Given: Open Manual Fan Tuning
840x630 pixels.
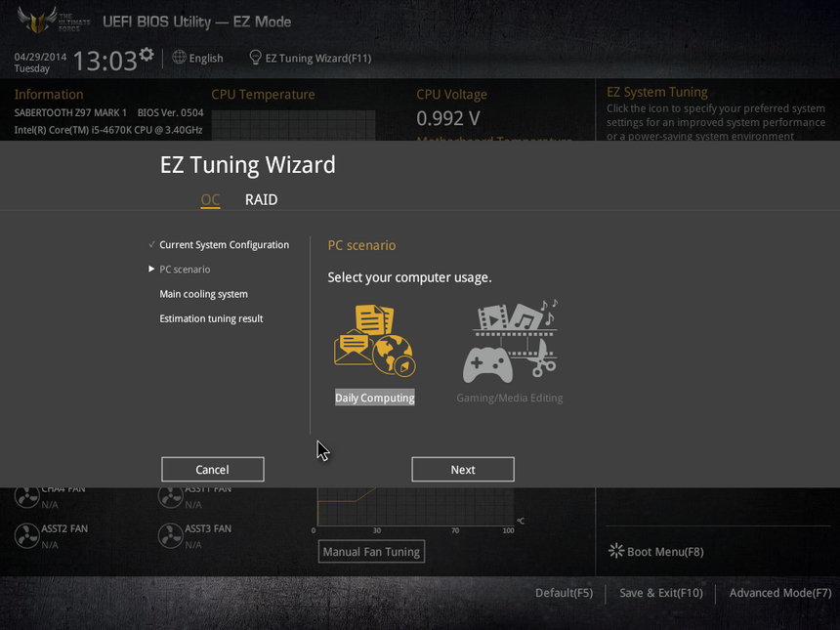Looking at the screenshot, I should 371,551.
